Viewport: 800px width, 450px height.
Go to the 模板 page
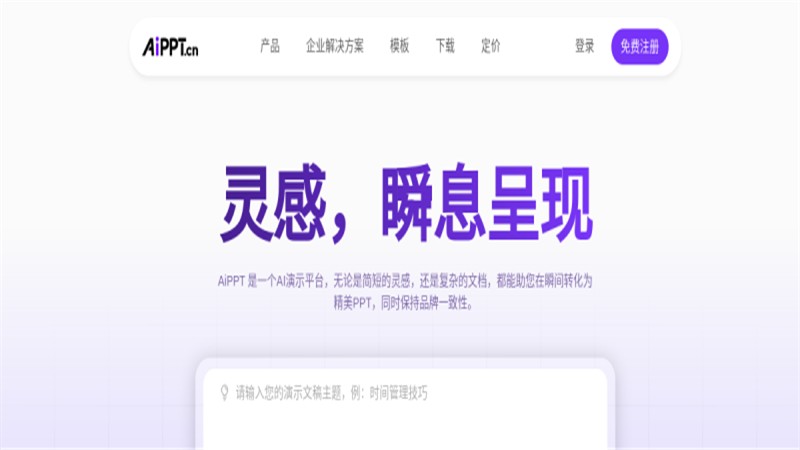399,46
